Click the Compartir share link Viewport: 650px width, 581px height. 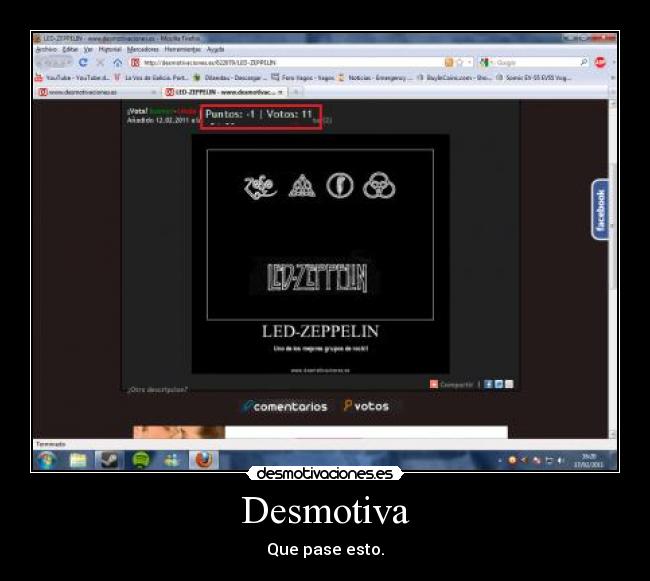coord(456,385)
